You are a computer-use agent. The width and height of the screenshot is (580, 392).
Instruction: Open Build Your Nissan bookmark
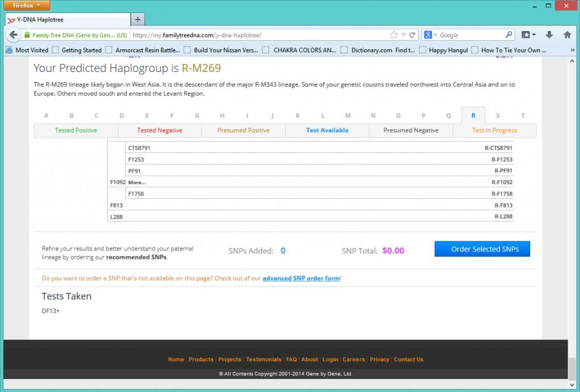[x=221, y=50]
